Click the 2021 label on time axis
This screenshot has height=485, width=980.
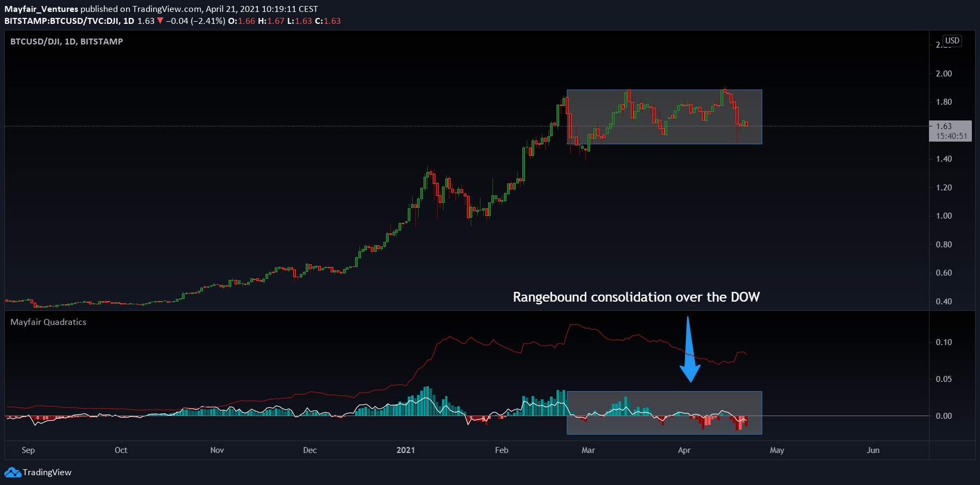pos(406,450)
